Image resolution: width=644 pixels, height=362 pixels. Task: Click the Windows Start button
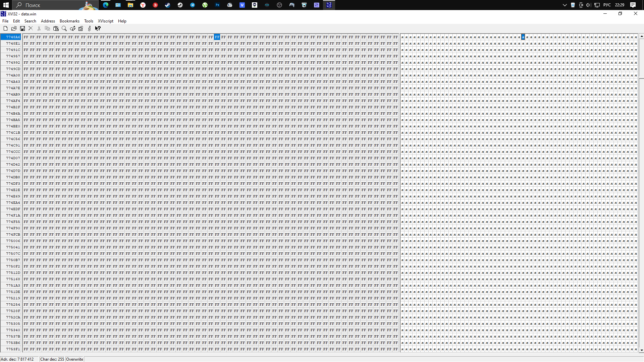6,5
